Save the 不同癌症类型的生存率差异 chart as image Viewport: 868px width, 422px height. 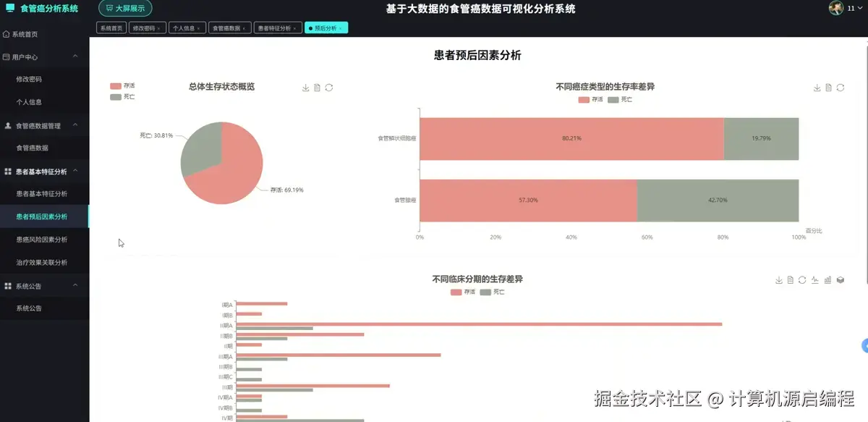[817, 88]
